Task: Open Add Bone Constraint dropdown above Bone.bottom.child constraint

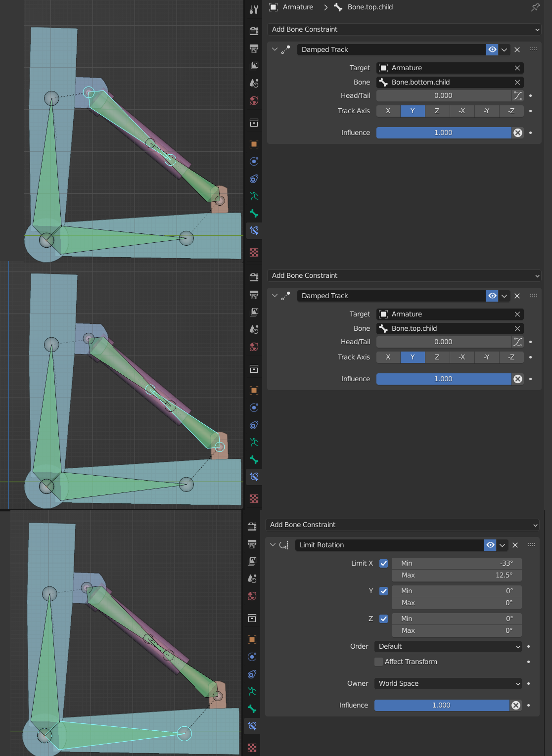Action: [404, 29]
